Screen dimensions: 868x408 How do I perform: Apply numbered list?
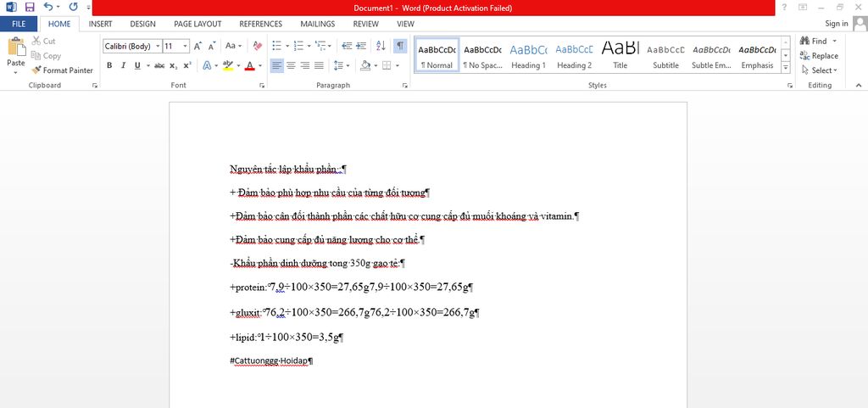click(x=298, y=46)
